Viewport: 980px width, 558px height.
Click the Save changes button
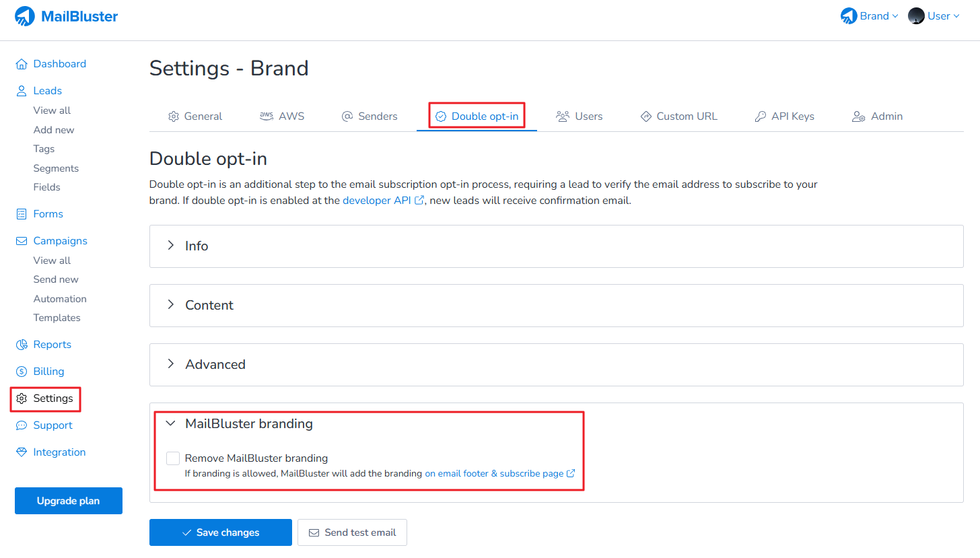tap(221, 532)
